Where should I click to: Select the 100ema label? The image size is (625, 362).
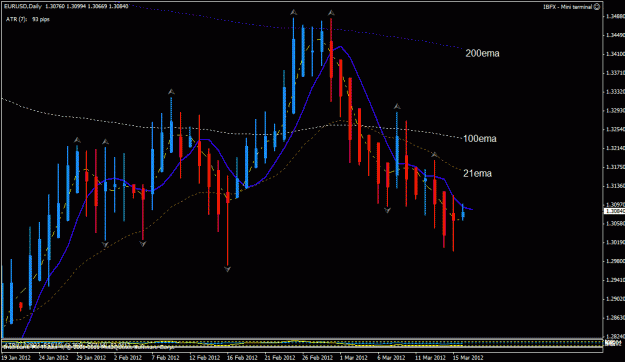point(480,138)
